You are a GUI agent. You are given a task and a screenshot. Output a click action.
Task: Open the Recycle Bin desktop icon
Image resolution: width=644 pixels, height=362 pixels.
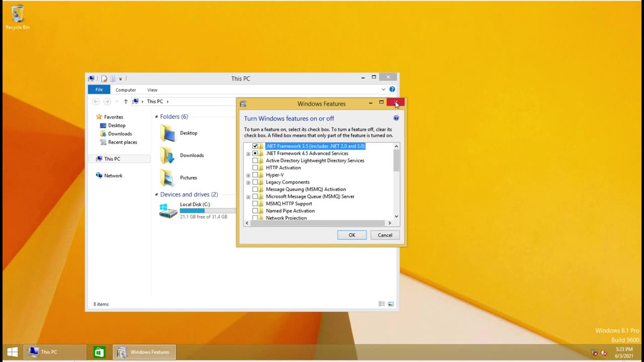(18, 18)
